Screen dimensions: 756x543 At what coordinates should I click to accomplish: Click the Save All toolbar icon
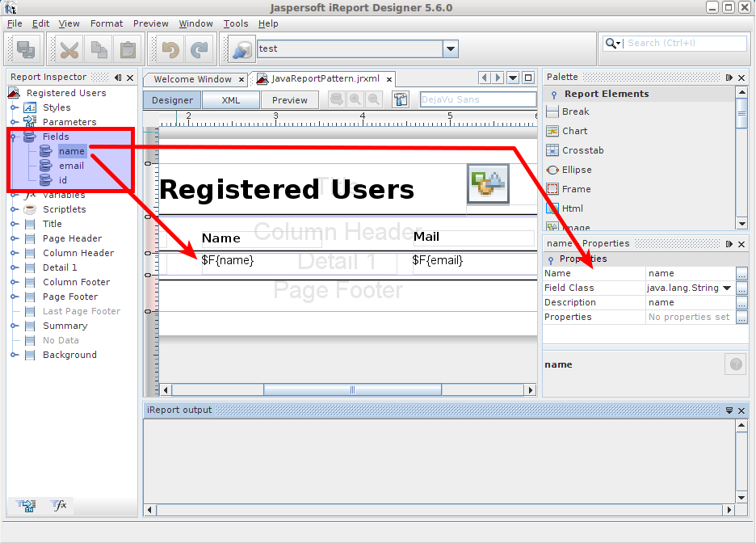[26, 49]
